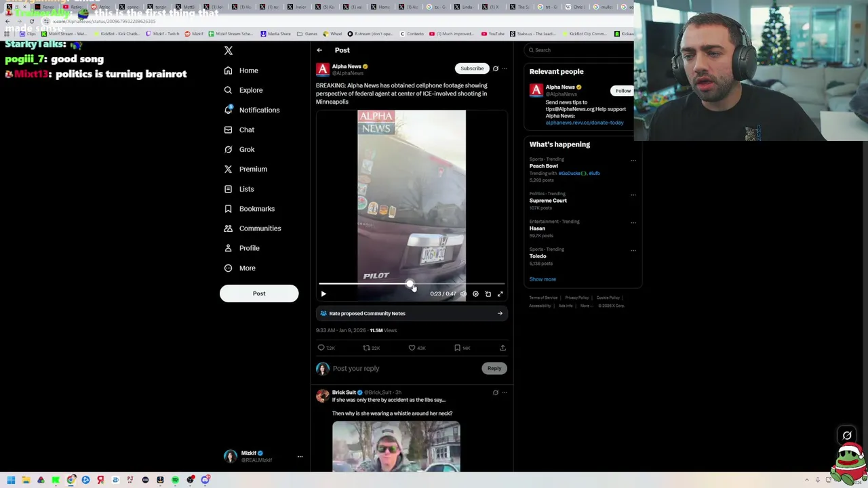Click the Grok icon on Brick Suit reply

[496, 392]
